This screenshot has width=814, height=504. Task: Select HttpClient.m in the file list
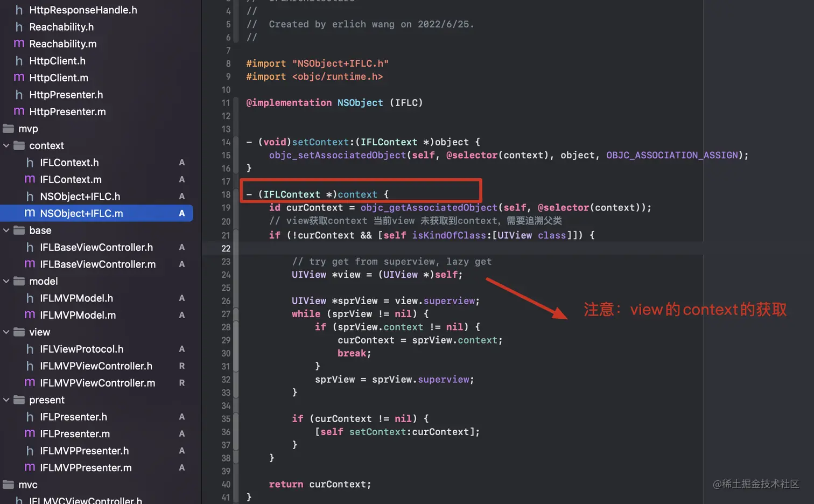[x=59, y=78]
